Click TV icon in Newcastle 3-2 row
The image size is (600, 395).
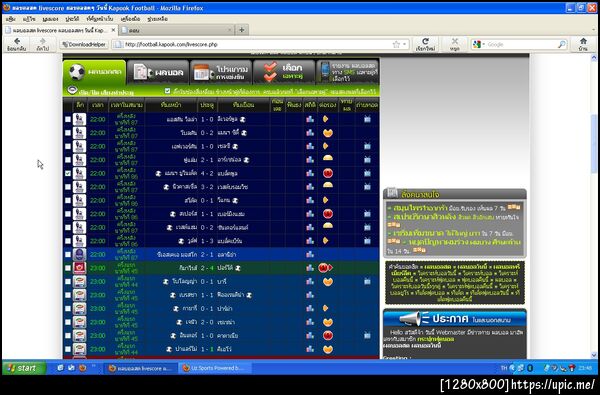click(x=367, y=187)
